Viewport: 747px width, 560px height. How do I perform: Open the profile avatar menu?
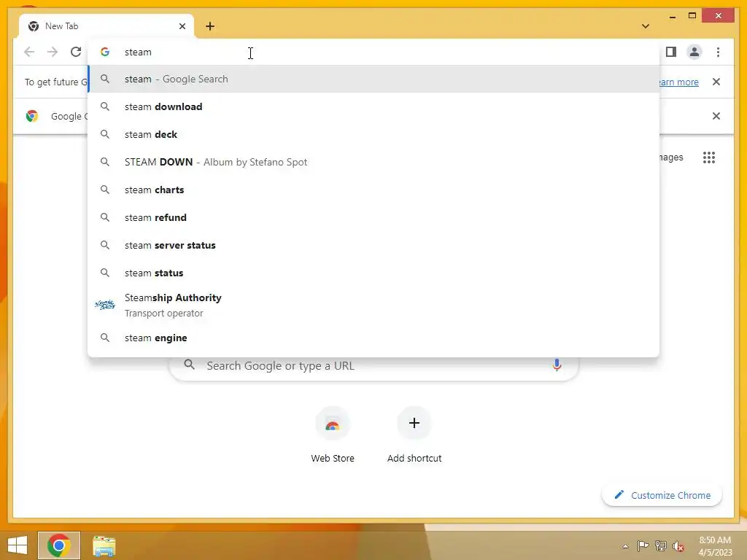click(694, 52)
